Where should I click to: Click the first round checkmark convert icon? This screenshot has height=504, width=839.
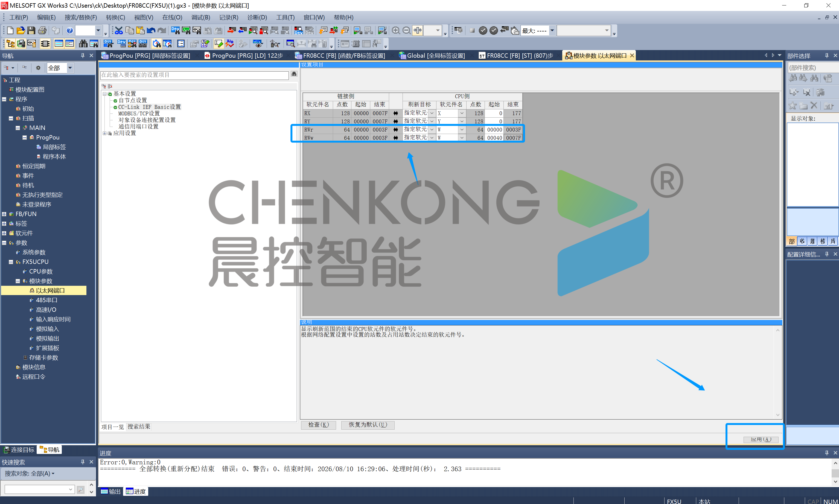point(483,31)
